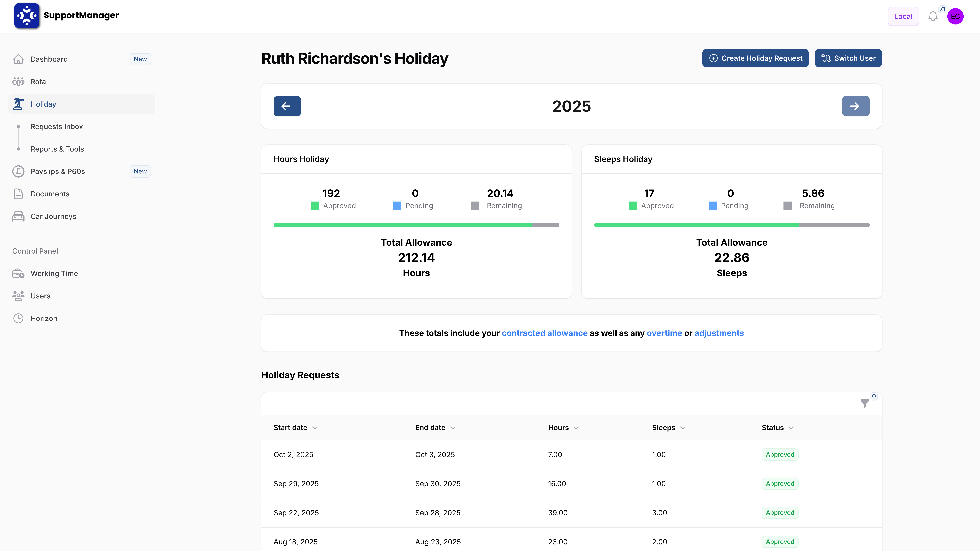Open the Car Journeys menu item
This screenshot has width=980, height=551.
click(81, 216)
